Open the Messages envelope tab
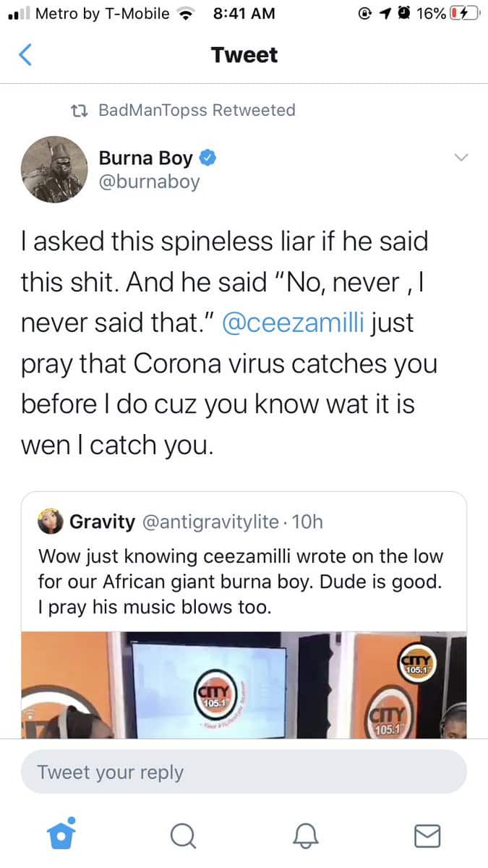 427,836
